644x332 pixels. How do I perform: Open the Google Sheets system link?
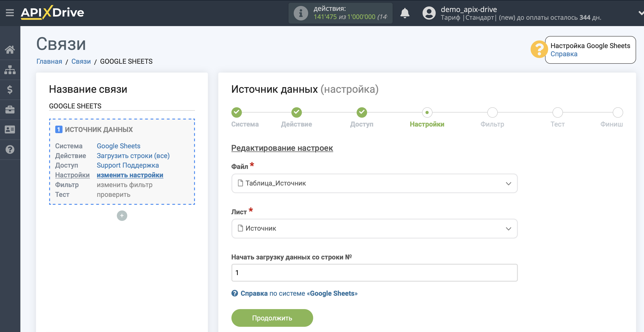pos(118,146)
